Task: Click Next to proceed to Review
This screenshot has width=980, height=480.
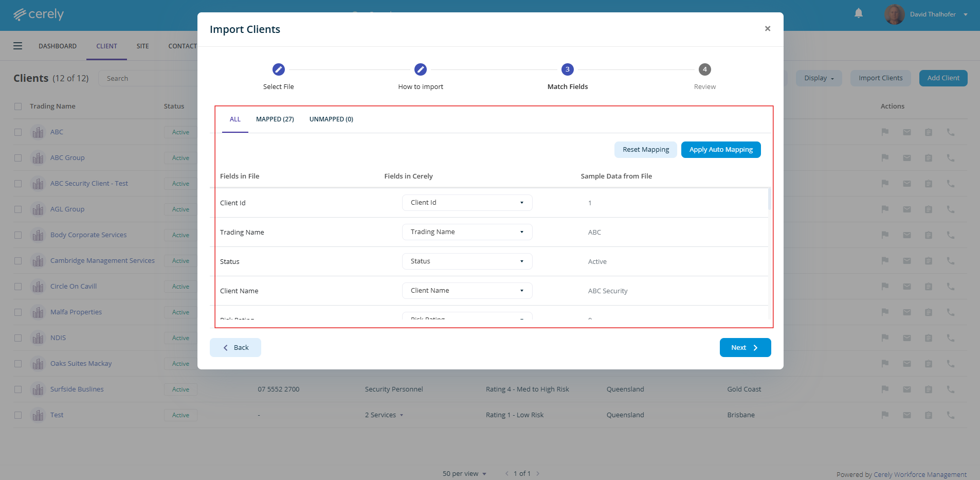Action: coord(745,348)
